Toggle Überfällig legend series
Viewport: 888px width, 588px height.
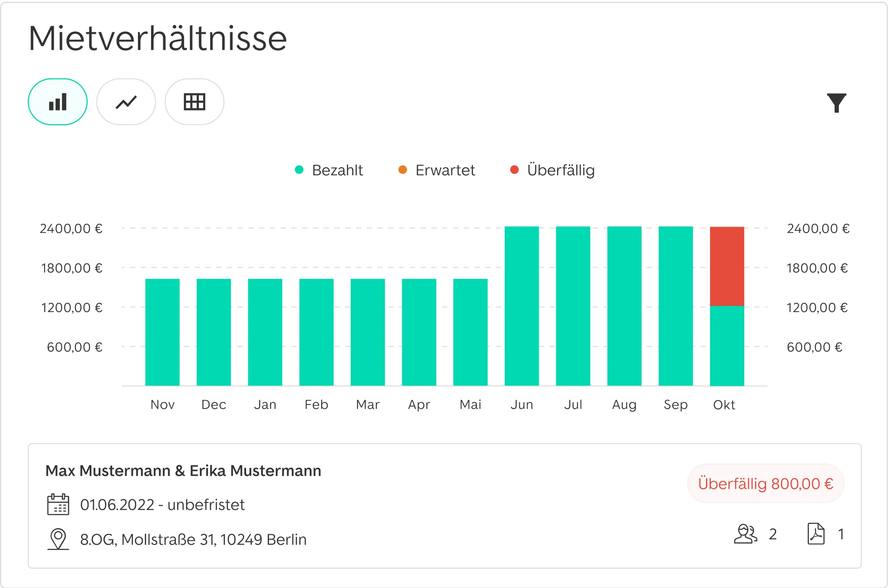[553, 170]
